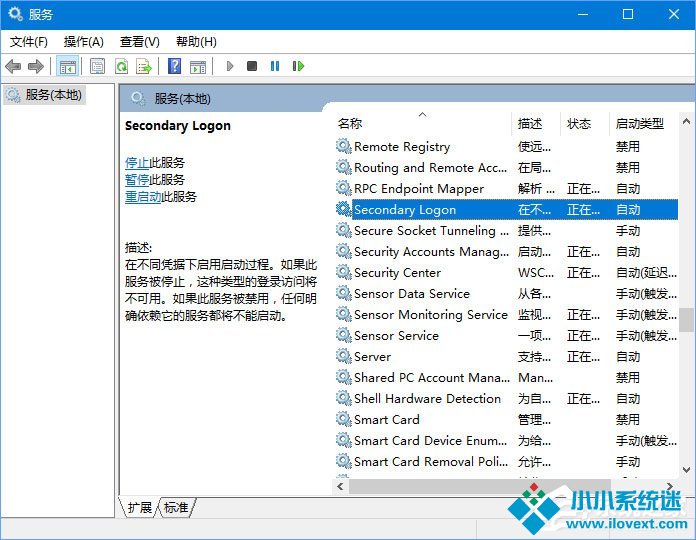Select the Shared PC Account Manager row
This screenshot has width=696, height=540.
506,377
